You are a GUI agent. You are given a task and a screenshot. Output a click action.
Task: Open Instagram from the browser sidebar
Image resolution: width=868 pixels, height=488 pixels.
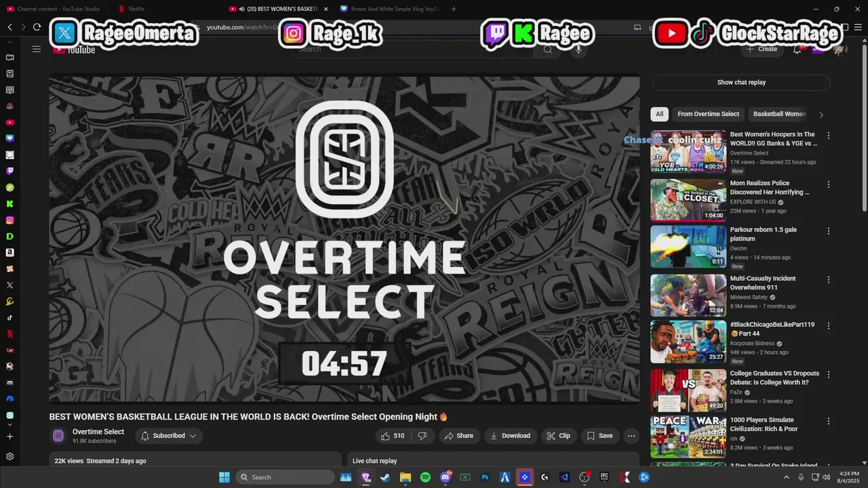pos(9,220)
